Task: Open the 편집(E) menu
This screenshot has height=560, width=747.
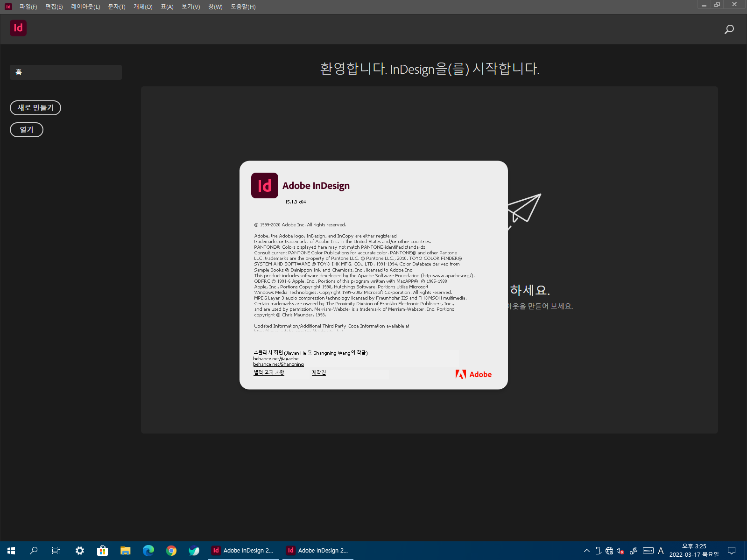Action: [54, 7]
